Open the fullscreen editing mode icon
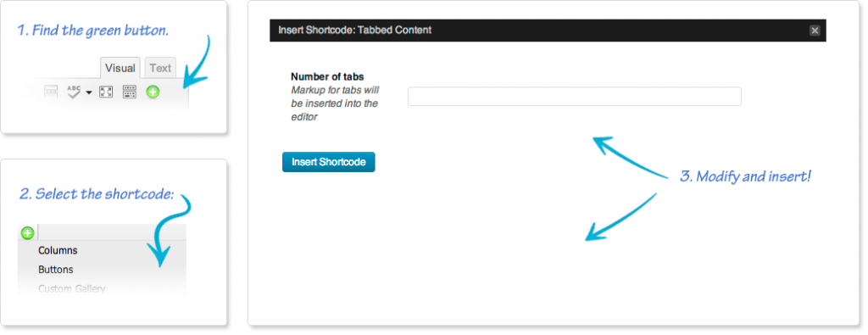The height and width of the screenshot is (335, 868). (x=106, y=92)
